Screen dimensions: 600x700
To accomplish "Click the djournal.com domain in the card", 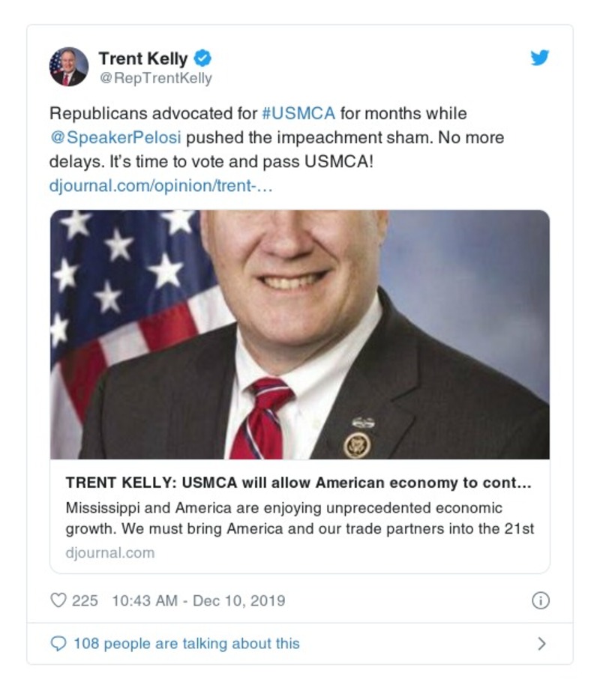I will (x=110, y=553).
